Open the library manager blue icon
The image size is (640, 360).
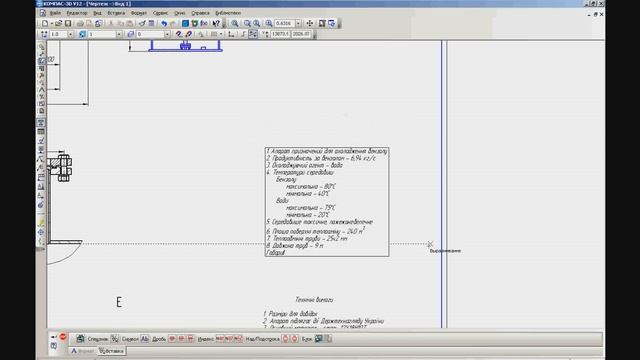click(185, 24)
